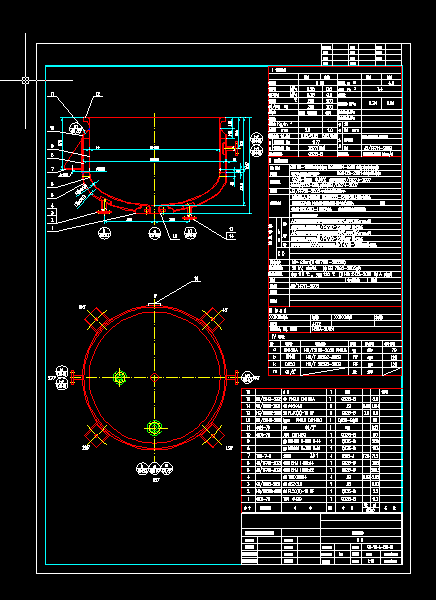Viewport: 436px width, 600px height.
Task: Click the center tag bubble beneath the section view
Action: (x=155, y=233)
